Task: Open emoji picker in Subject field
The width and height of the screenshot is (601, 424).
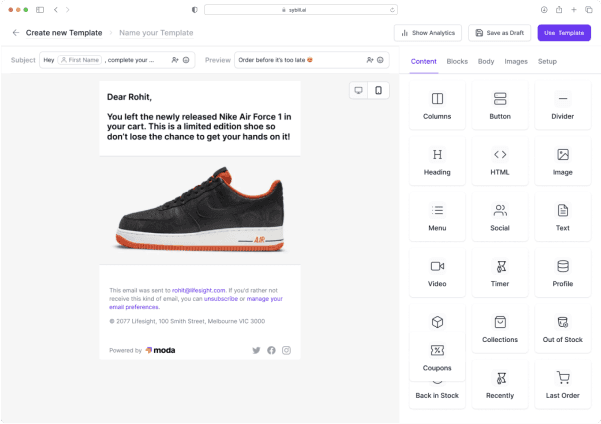Action: (186, 60)
